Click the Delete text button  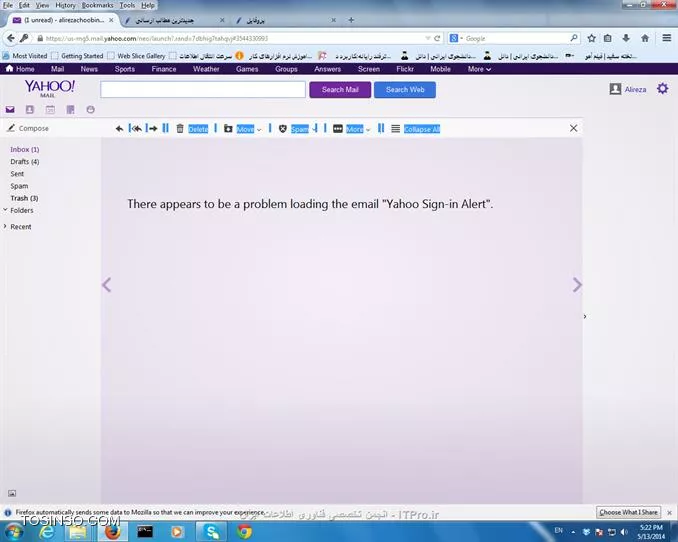point(198,129)
